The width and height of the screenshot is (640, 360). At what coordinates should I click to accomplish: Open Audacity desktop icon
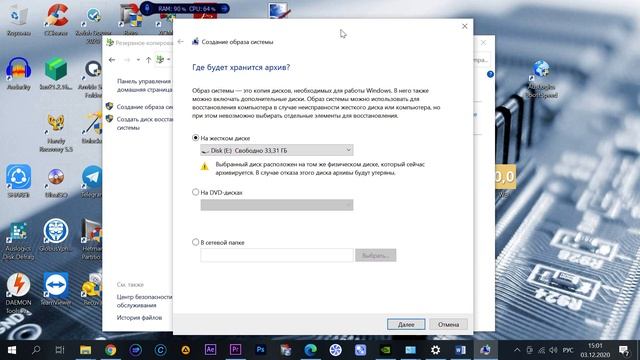click(x=18, y=73)
